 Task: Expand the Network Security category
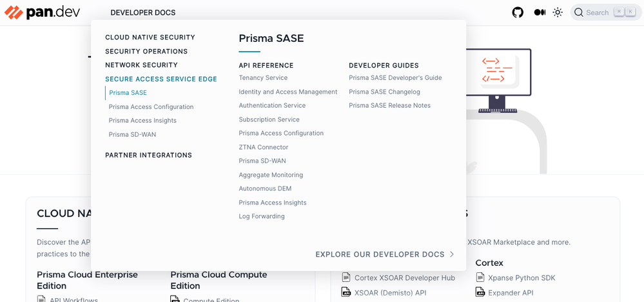(x=141, y=65)
